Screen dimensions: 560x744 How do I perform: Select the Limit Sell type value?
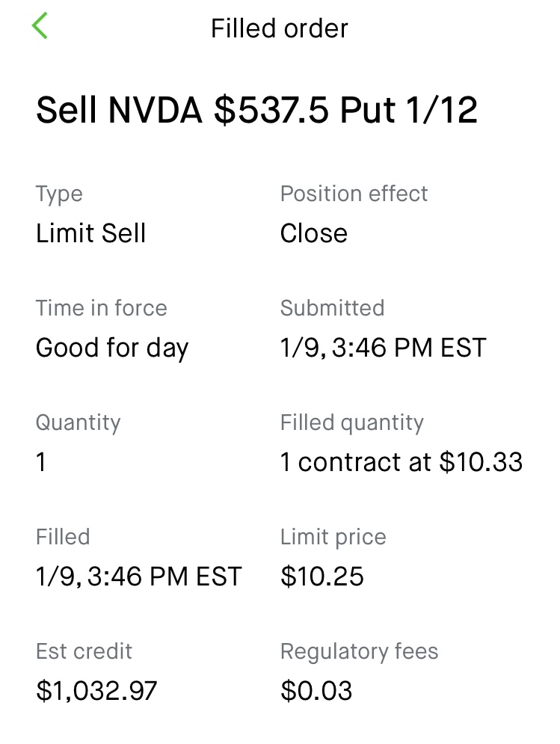pyautogui.click(x=90, y=233)
